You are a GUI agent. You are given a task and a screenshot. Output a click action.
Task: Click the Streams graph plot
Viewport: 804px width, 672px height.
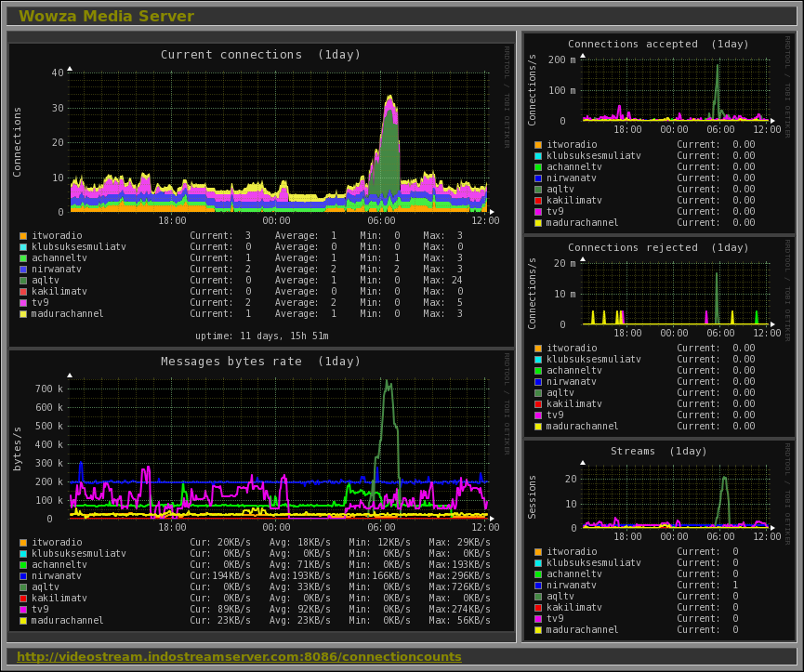click(674, 495)
